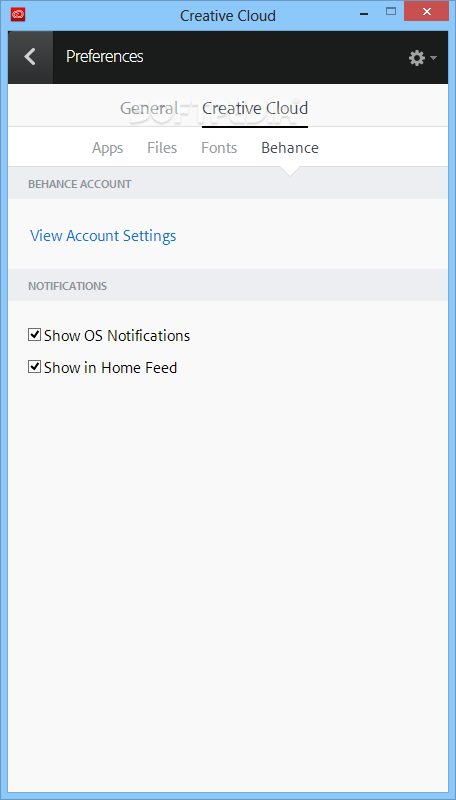Switch to the General preferences tab
This screenshot has width=456, height=800.
[148, 108]
